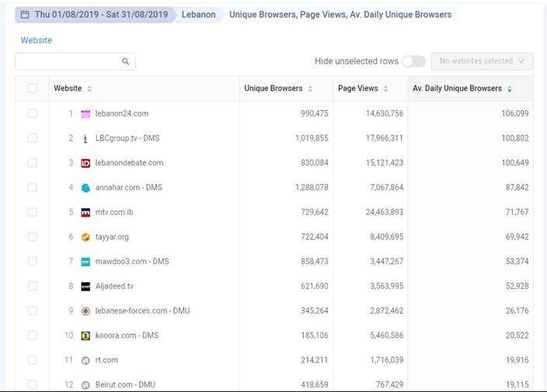This screenshot has height=392, width=547.
Task: Click the lebanese-forces.com site logo
Action: coord(85,310)
